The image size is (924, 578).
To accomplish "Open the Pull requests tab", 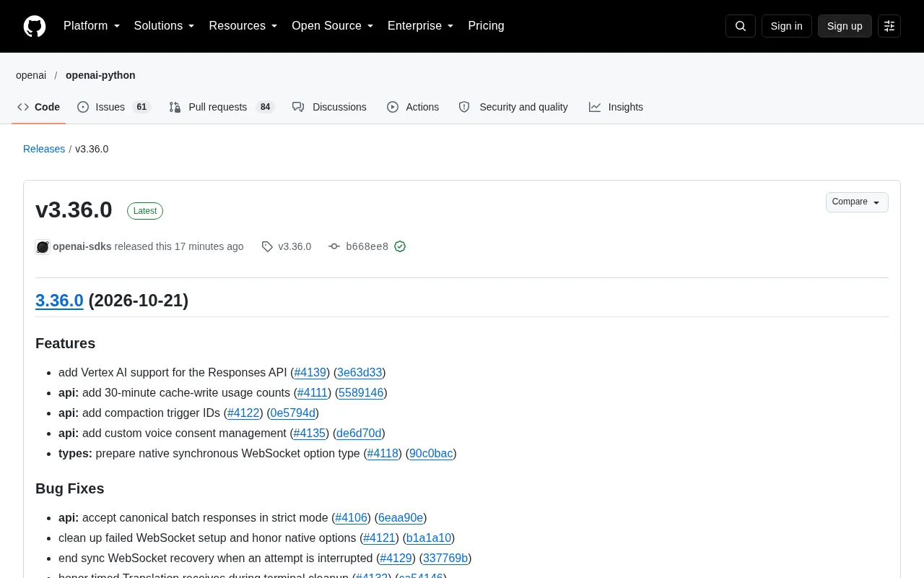I will click(x=222, y=107).
